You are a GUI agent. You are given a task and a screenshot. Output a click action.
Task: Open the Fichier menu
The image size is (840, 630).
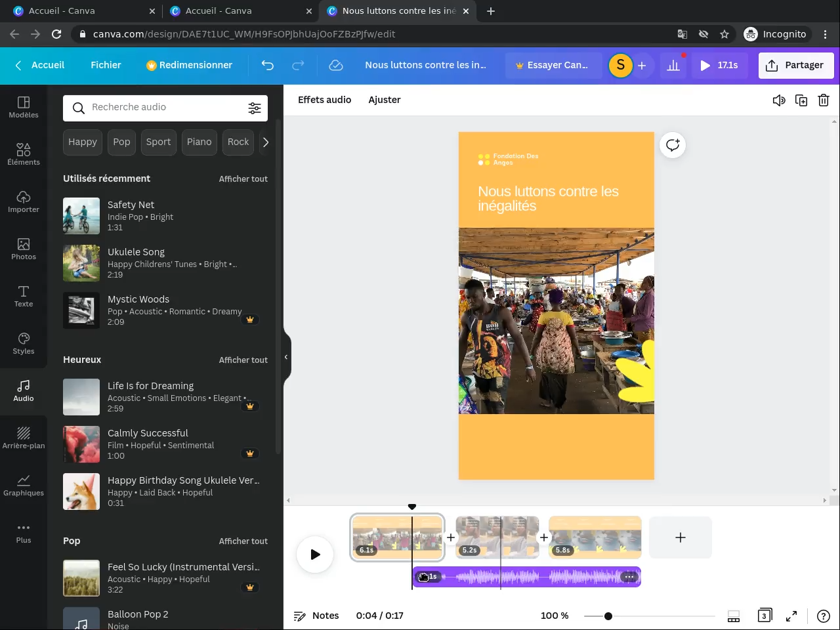pos(106,65)
